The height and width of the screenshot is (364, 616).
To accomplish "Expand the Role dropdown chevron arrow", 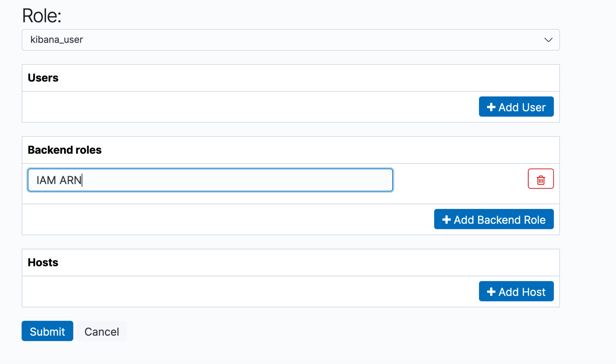I will (548, 40).
